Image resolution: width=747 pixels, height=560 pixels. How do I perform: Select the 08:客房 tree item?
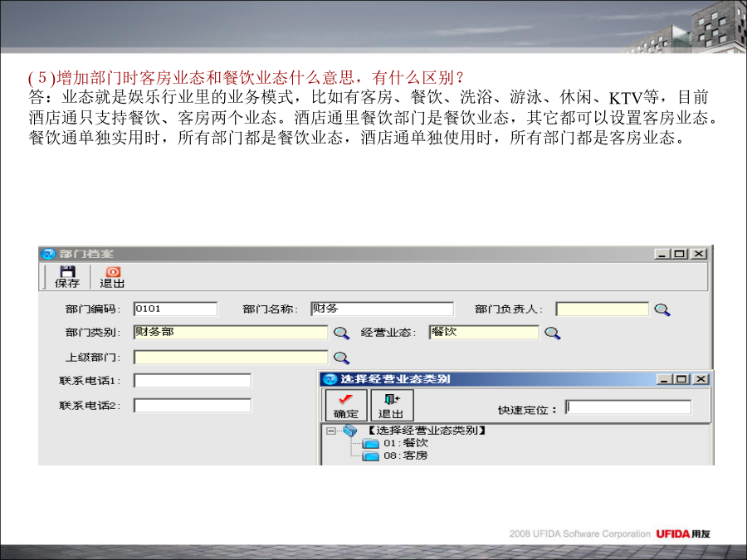tap(405, 455)
